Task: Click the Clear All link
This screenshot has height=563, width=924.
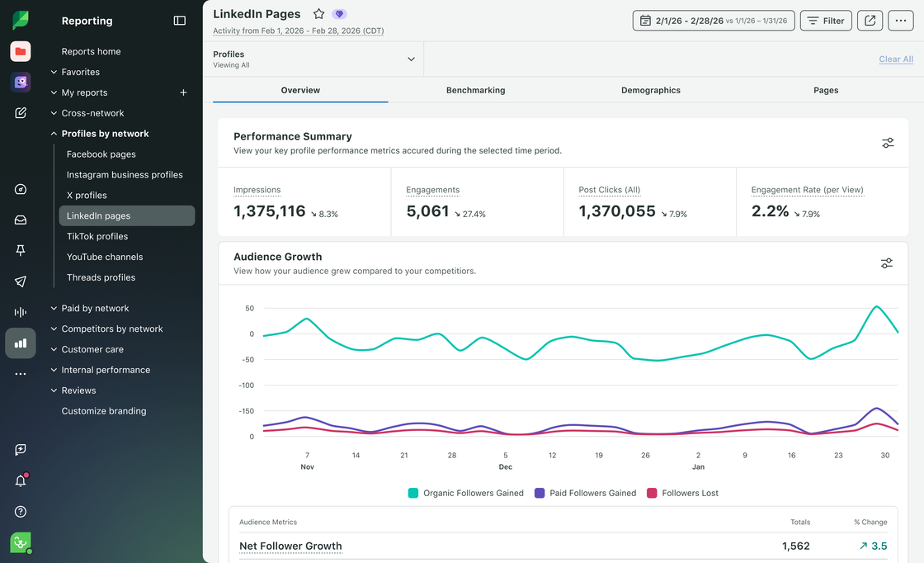Action: coord(896,59)
